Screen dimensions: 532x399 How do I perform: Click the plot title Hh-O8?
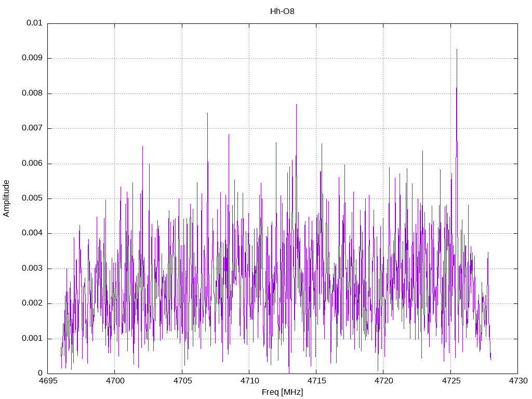click(x=282, y=11)
